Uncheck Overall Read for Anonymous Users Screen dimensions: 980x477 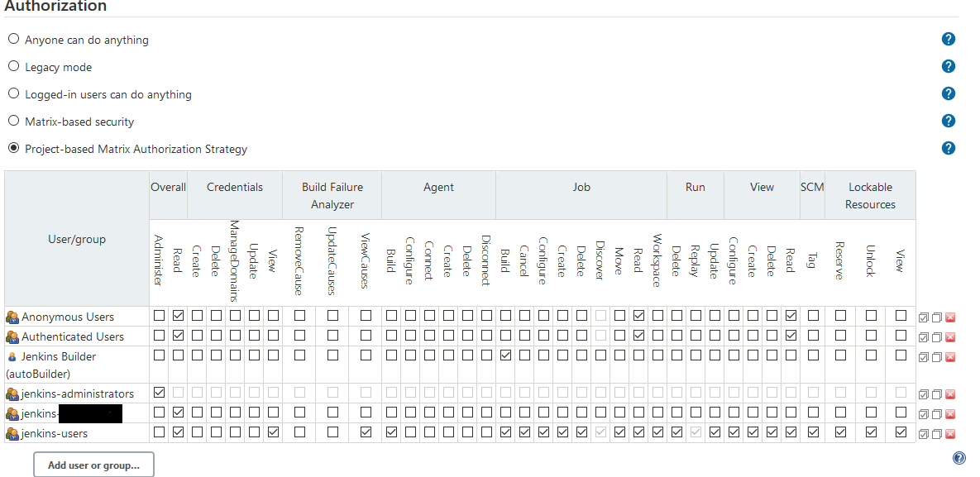click(178, 316)
